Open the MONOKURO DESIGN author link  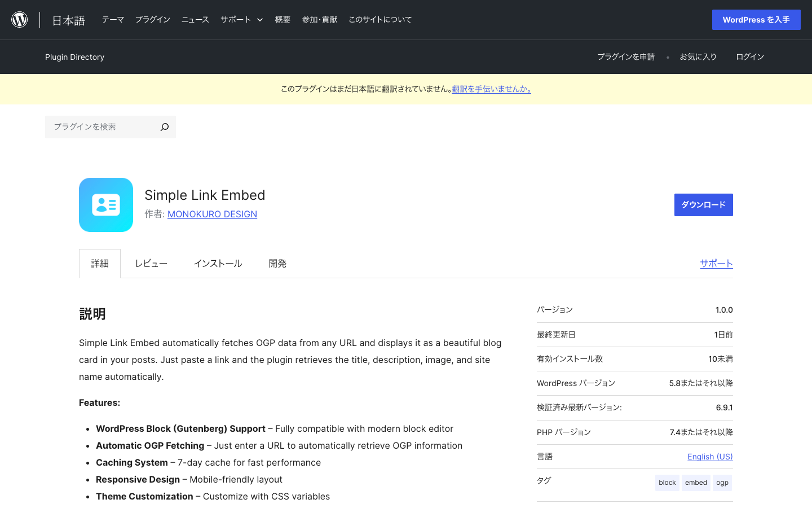(x=212, y=214)
